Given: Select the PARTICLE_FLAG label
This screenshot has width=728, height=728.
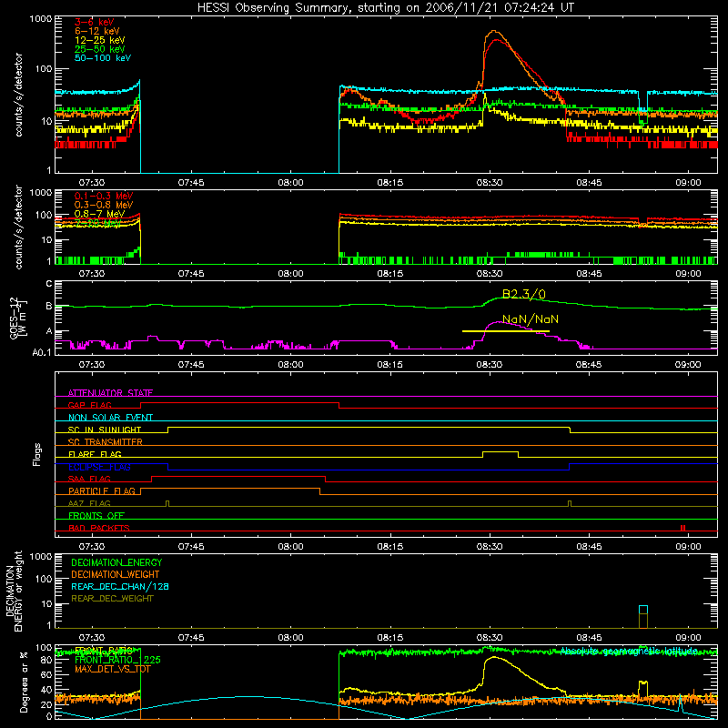Looking at the screenshot, I should [x=102, y=491].
